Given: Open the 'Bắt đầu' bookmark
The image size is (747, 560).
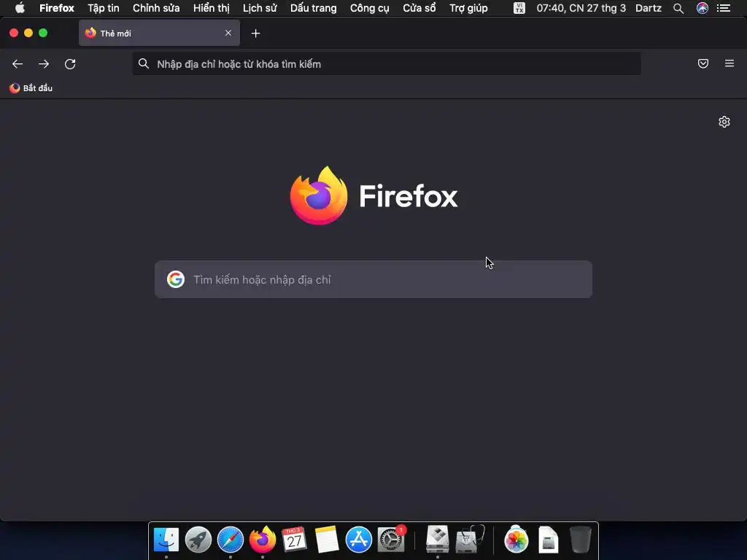Looking at the screenshot, I should pos(31,88).
